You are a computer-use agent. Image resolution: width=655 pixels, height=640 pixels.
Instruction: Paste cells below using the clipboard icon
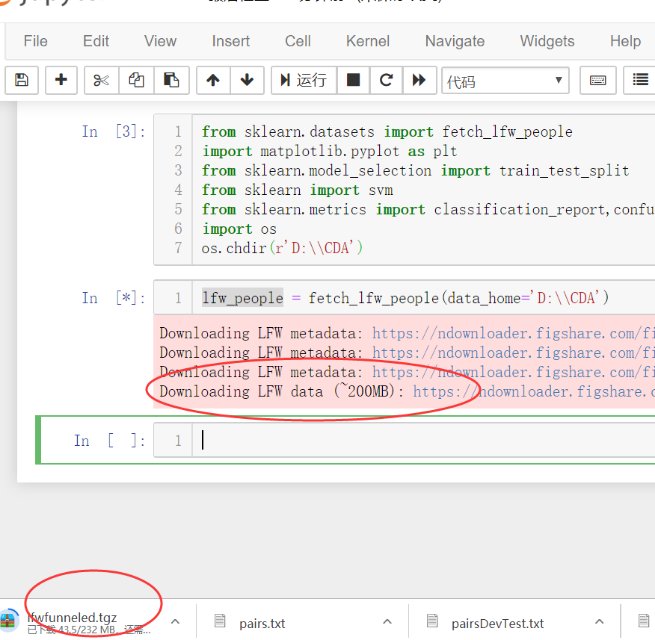point(171,80)
